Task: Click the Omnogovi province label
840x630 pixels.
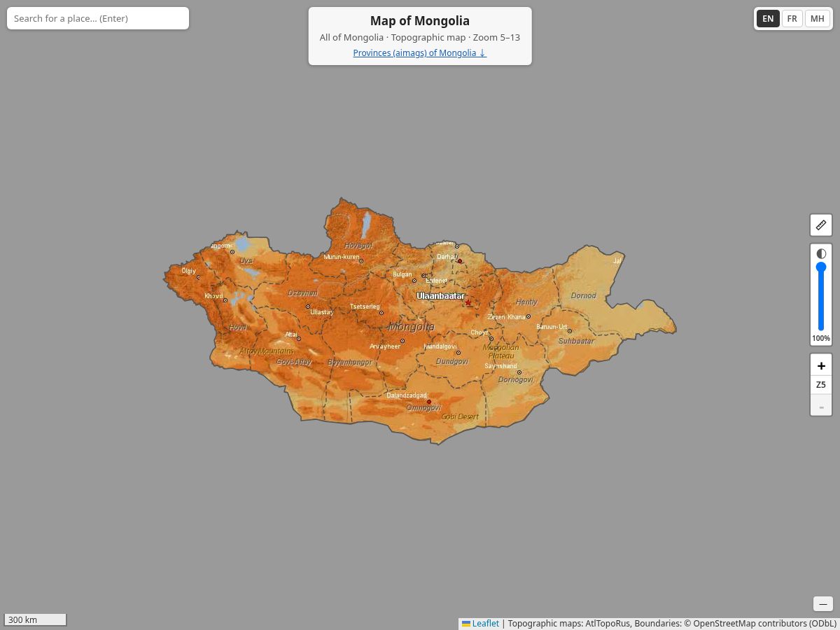Action: point(423,407)
